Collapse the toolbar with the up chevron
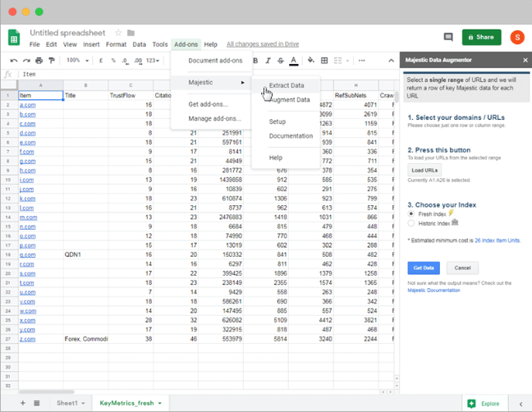 click(391, 61)
